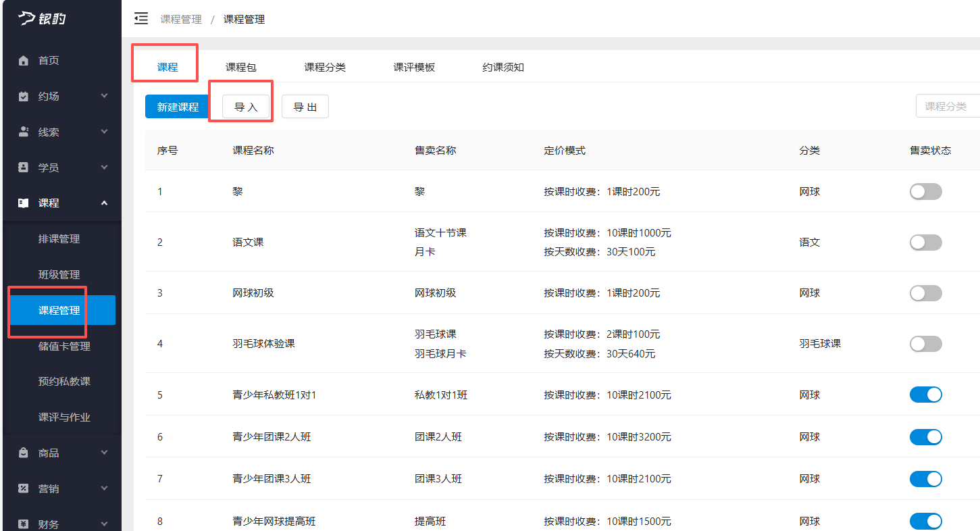This screenshot has width=980, height=531.
Task: Click the 学员 students icon
Action: coord(22,167)
